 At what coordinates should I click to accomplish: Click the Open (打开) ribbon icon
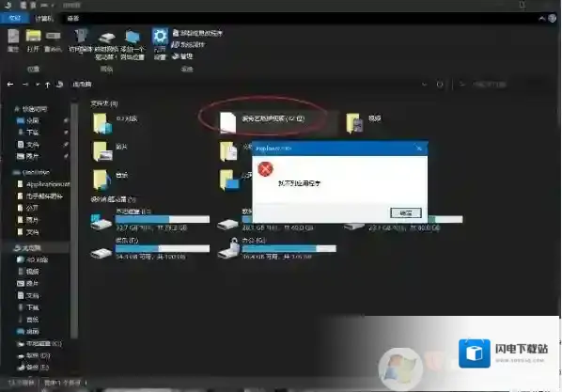[x=33, y=40]
